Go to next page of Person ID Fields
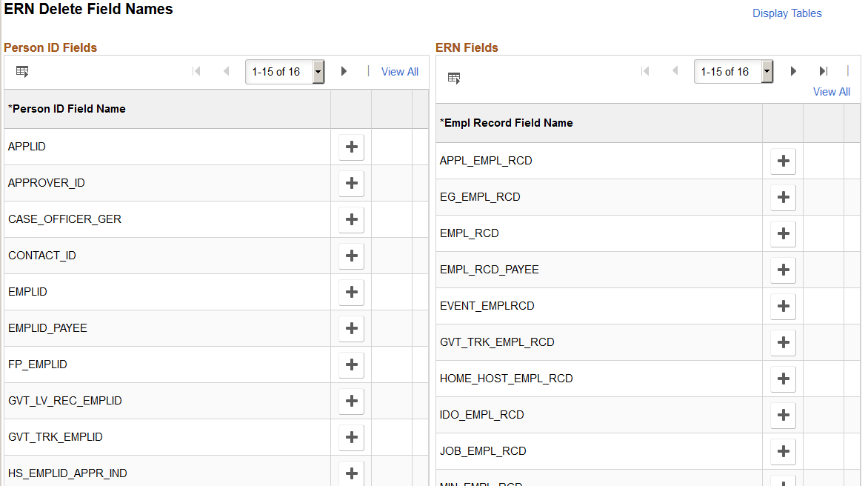This screenshot has height=486, width=868. click(344, 71)
